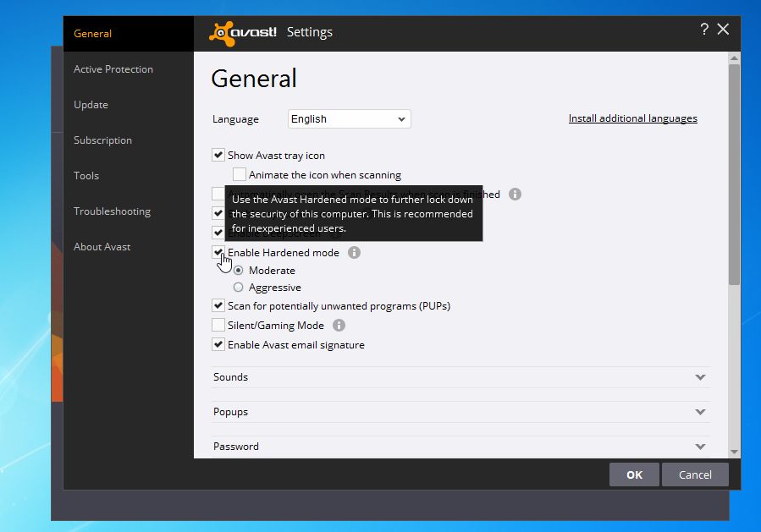Open the About Avast tab
This screenshot has width=761, height=532.
click(x=128, y=247)
